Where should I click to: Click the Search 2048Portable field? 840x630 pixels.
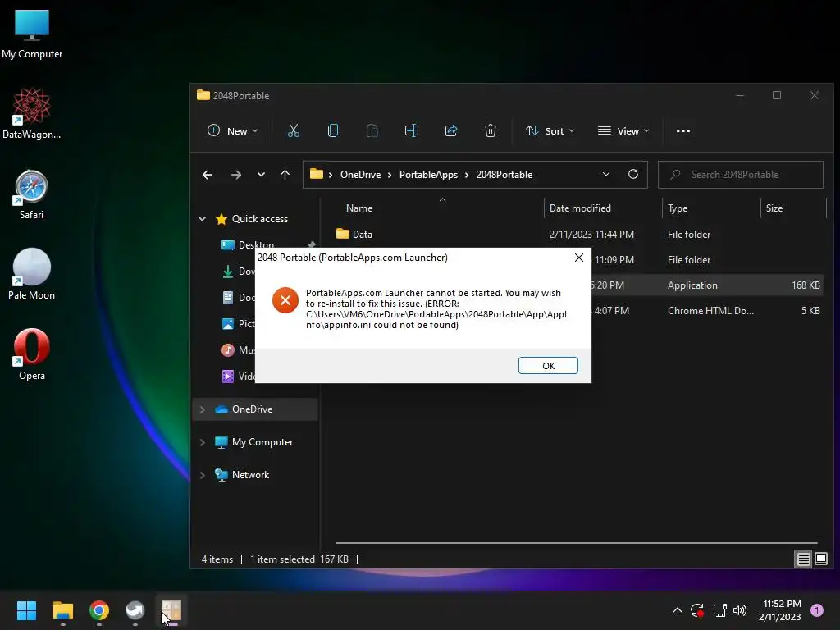(741, 175)
